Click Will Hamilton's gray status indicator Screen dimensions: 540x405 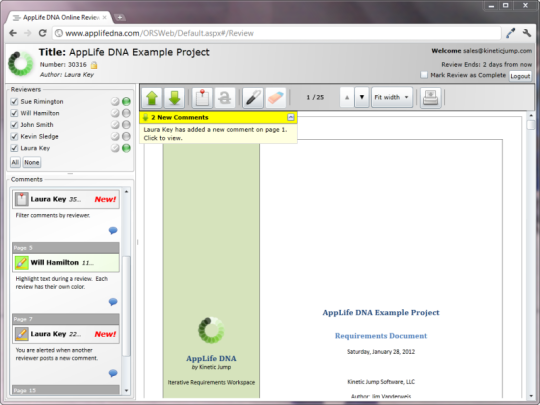(126, 113)
